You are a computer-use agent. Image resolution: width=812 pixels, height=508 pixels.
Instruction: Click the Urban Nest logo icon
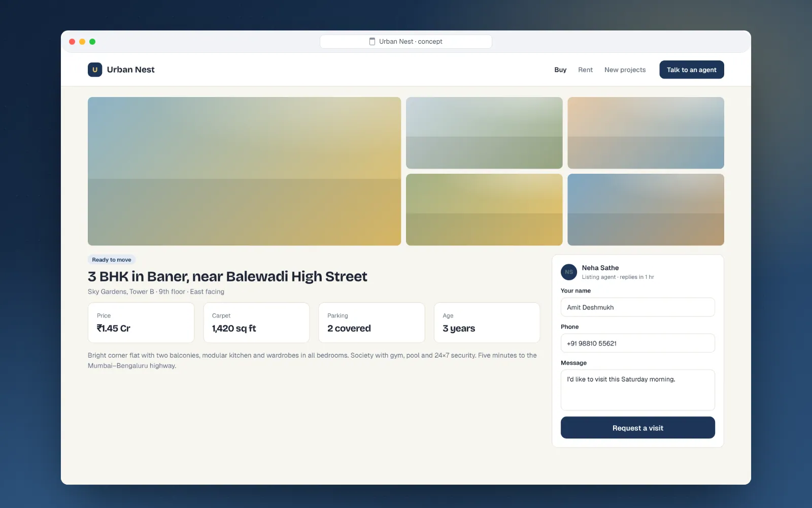click(95, 70)
